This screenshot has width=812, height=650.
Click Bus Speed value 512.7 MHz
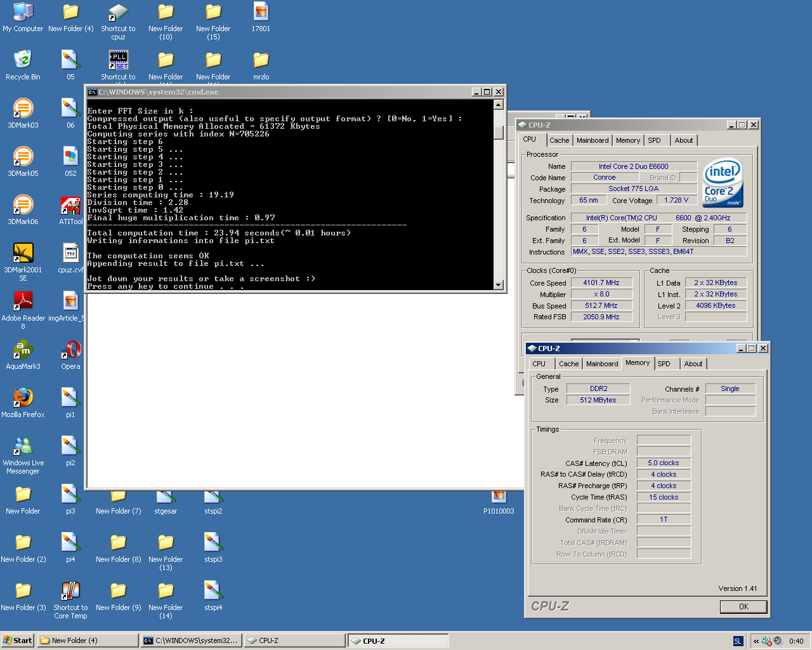[x=601, y=306]
